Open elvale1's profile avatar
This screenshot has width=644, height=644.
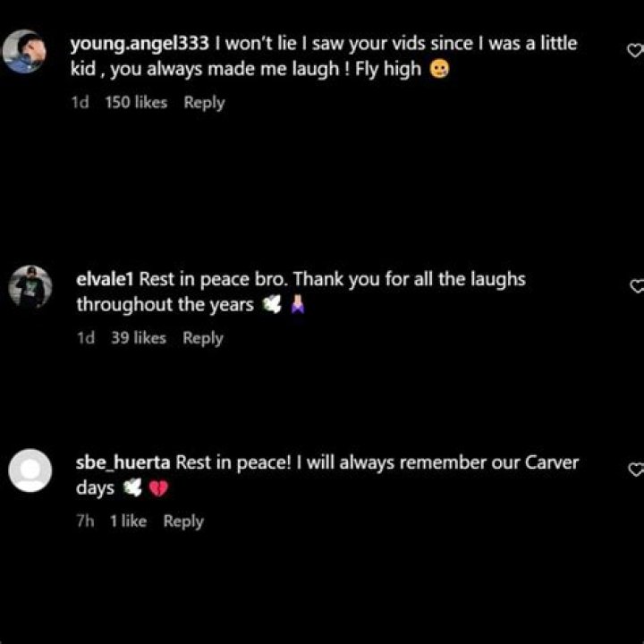pos(30,287)
